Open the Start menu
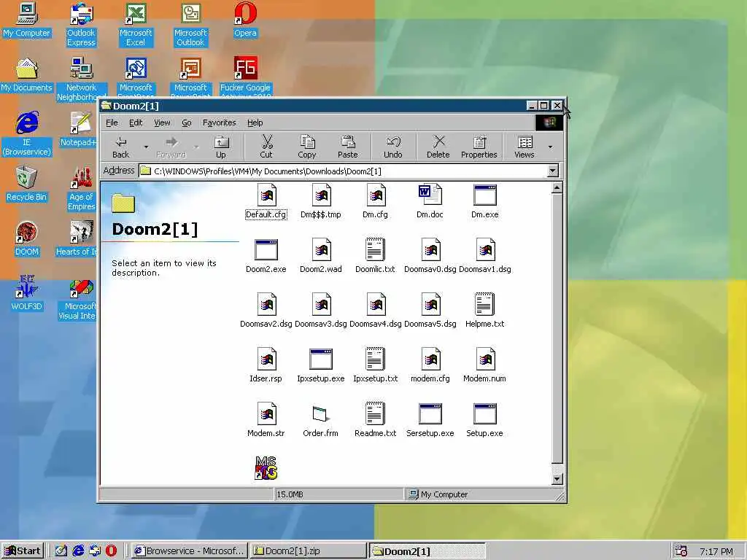Screen dimensions: 747x560 click(23, 551)
